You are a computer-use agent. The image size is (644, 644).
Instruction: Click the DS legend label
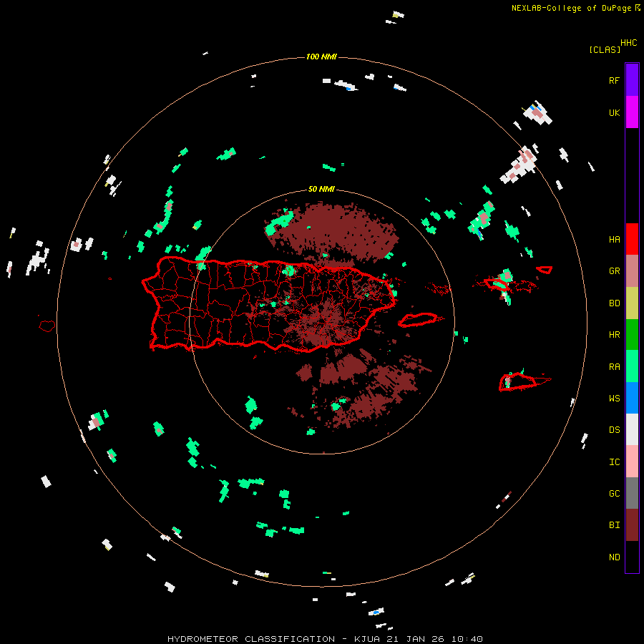(614, 429)
